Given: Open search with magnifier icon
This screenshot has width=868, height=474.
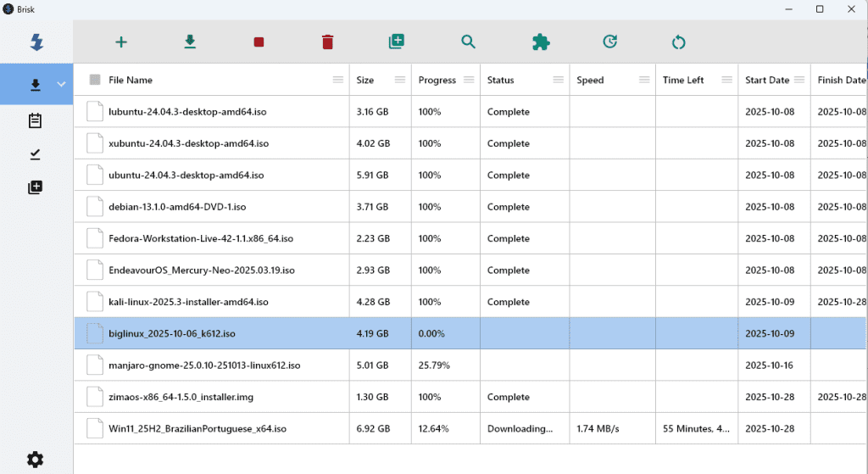Looking at the screenshot, I should [x=468, y=42].
